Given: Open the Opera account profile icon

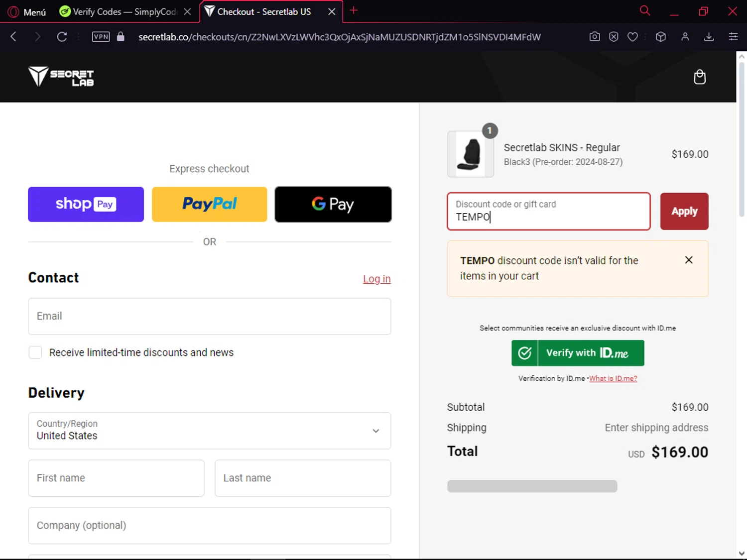Looking at the screenshot, I should (685, 36).
